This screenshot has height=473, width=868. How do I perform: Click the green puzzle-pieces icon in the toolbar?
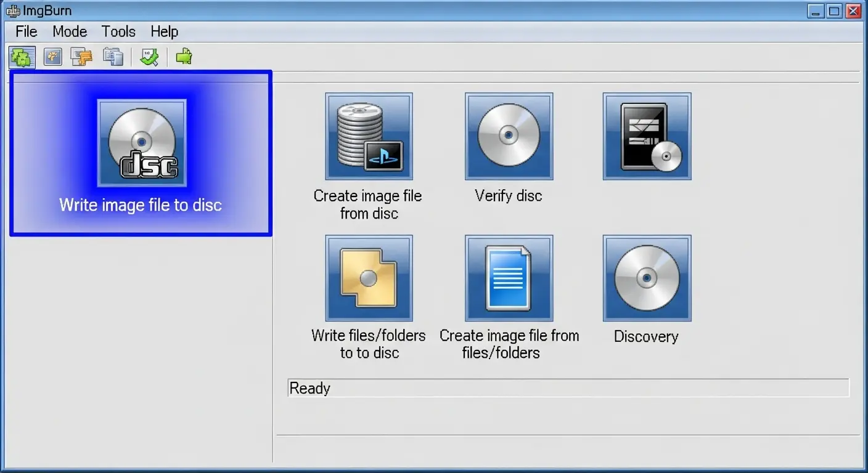(x=22, y=57)
